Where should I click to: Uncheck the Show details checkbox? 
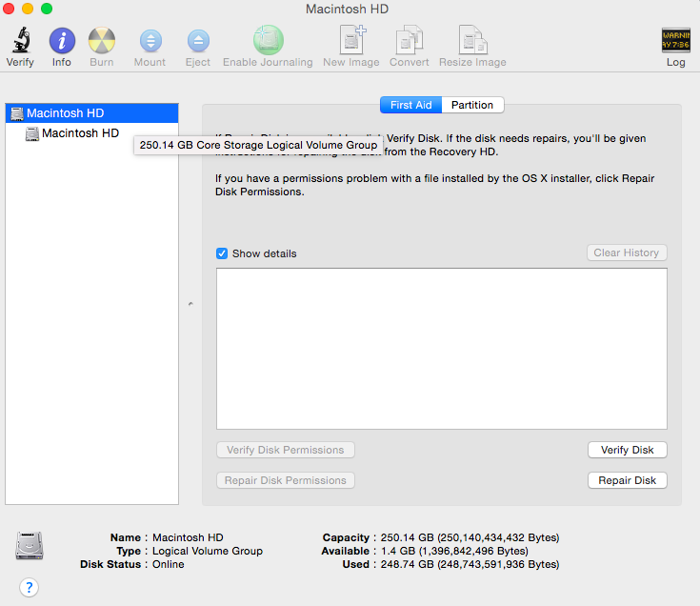222,253
